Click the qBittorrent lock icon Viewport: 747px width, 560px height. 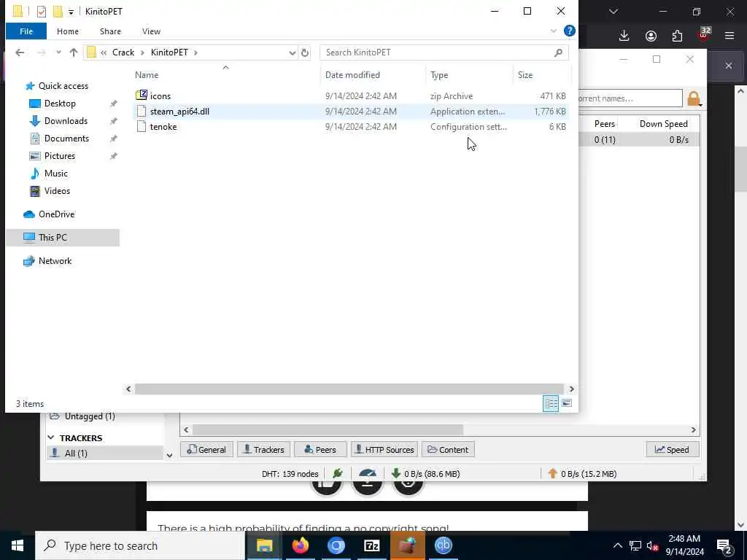coord(694,99)
